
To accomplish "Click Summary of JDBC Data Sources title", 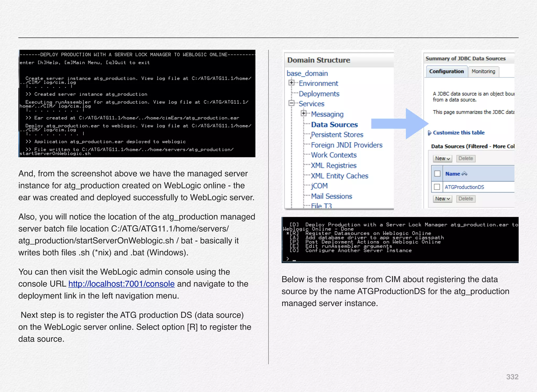I will (x=465, y=58).
